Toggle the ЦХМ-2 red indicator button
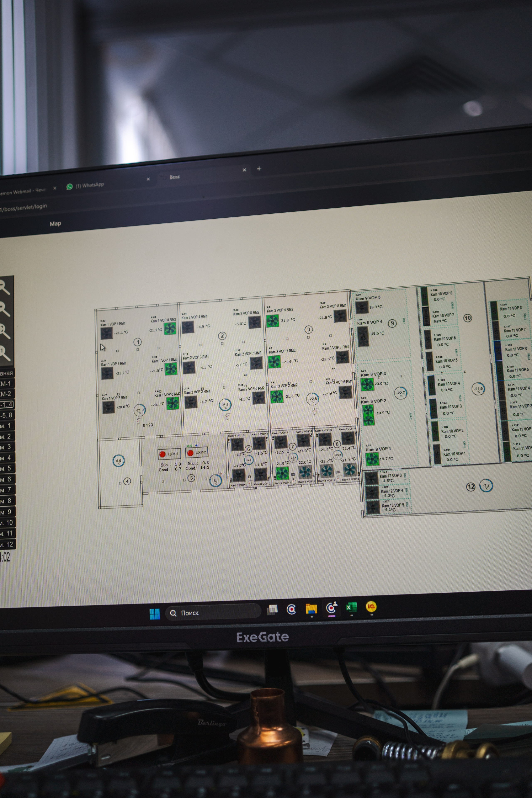532x798 pixels. pos(190,453)
